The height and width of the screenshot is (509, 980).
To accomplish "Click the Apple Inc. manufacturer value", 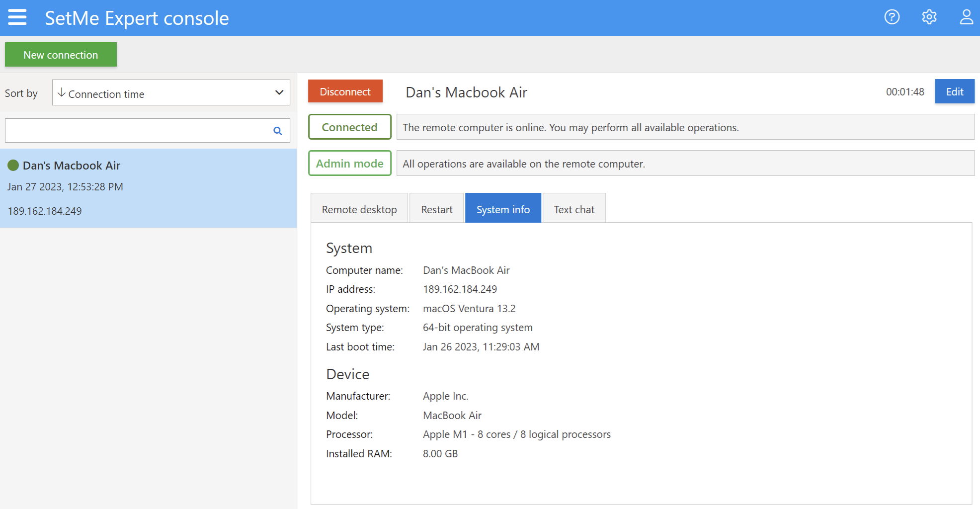I will [446, 396].
